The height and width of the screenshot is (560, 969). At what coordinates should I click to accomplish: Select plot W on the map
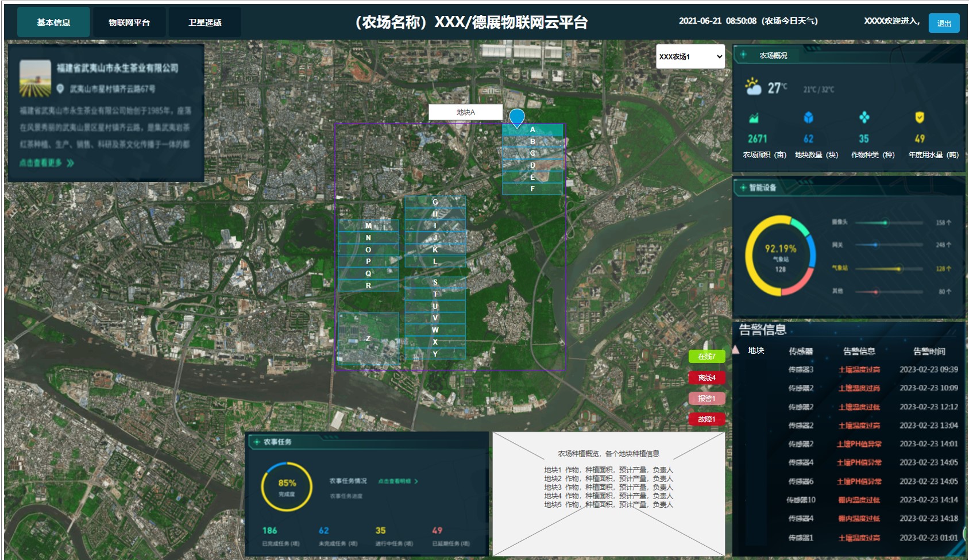point(435,330)
